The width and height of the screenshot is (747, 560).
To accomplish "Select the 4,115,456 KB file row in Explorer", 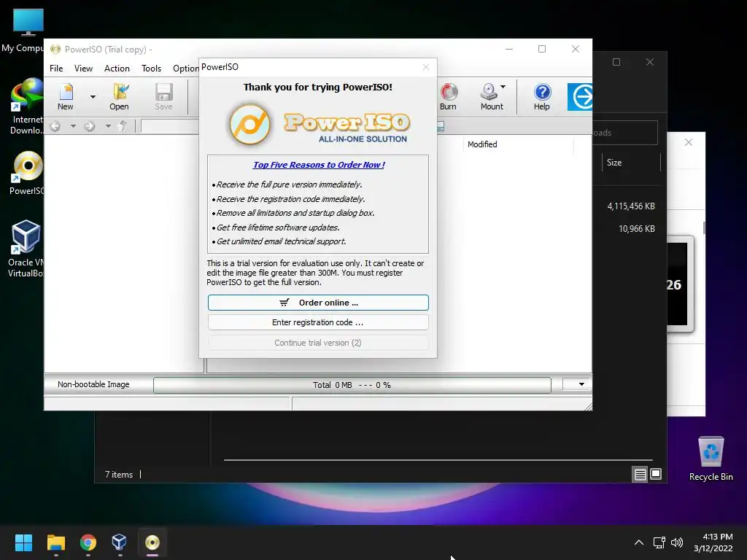I will 630,206.
